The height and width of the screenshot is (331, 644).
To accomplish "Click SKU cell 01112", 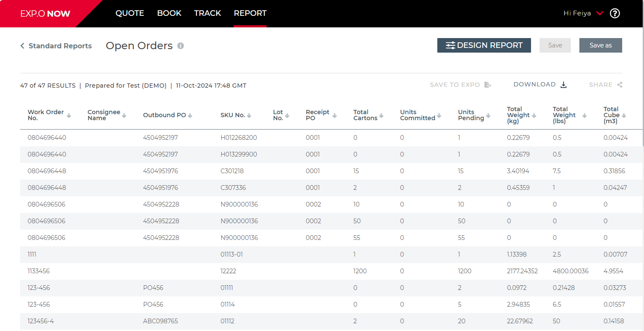I will tap(228, 321).
